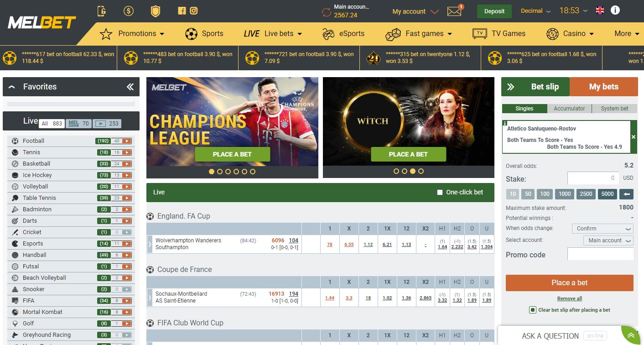Select the Accumulator bet type tab
This screenshot has width=644, height=345.
click(569, 109)
